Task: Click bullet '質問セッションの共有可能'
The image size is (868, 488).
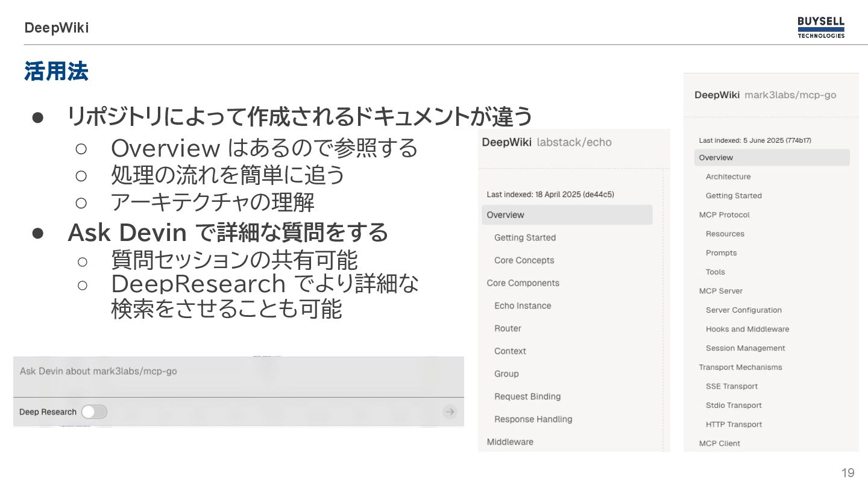Action: pyautogui.click(x=234, y=260)
